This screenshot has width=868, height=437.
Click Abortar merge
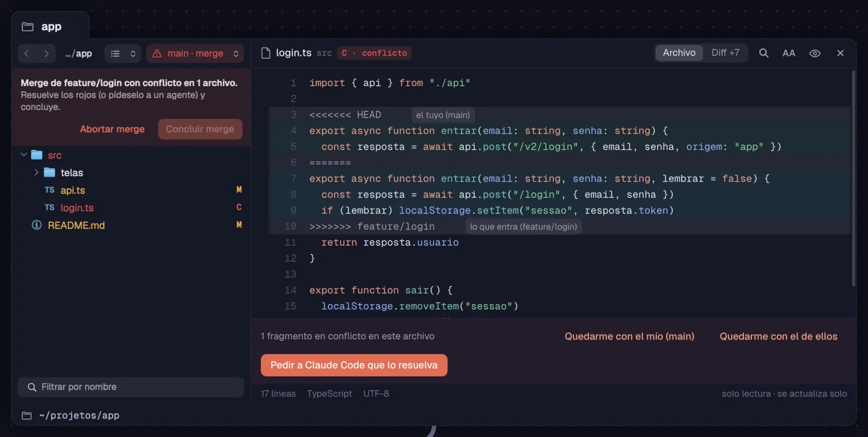(112, 129)
